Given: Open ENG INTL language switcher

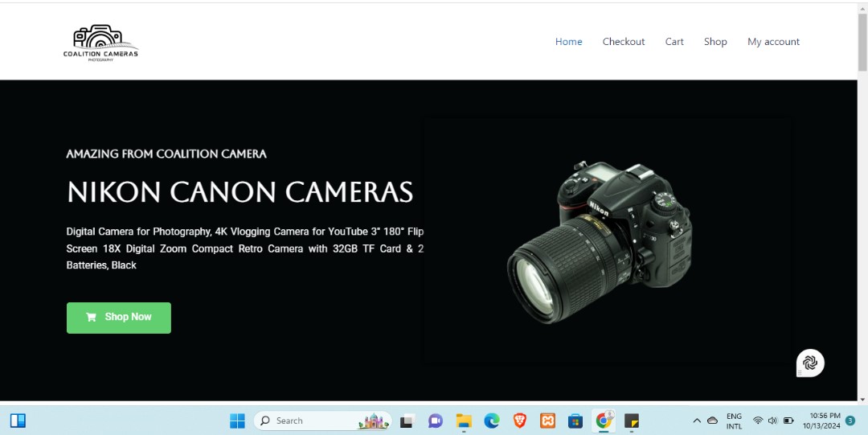Looking at the screenshot, I should 734,421.
